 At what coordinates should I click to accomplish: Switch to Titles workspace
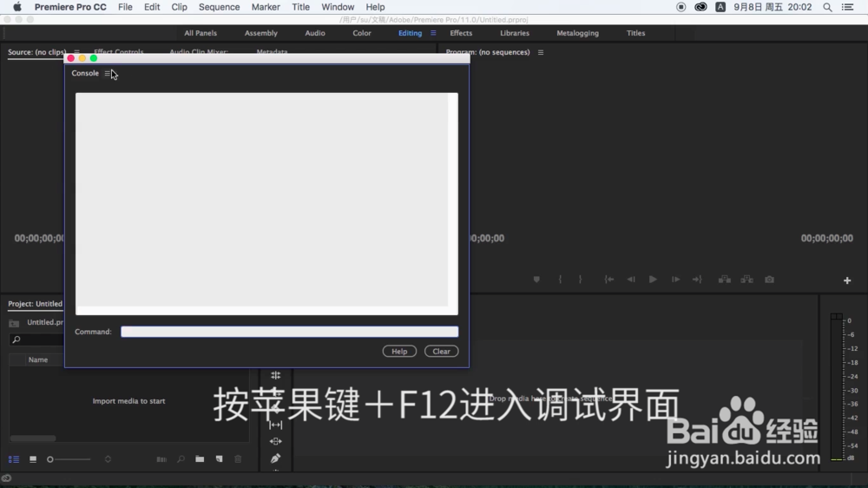click(x=635, y=33)
